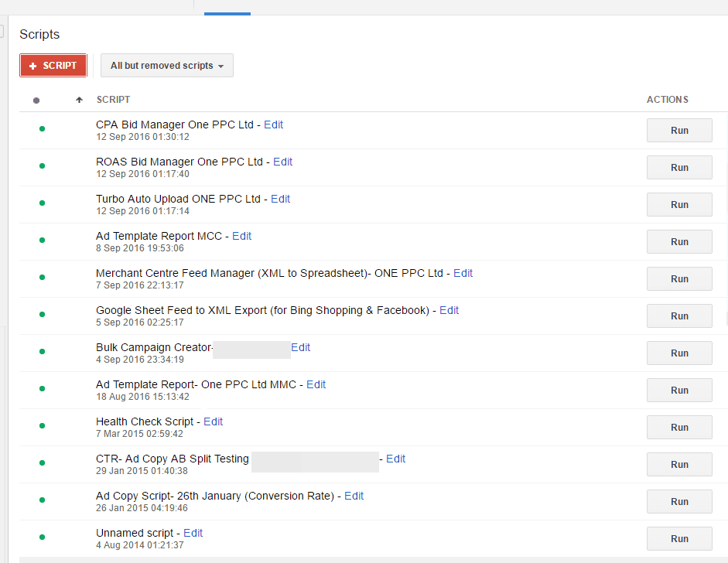Click the green status dot beside Health Check Script
The width and height of the screenshot is (728, 563).
(x=42, y=425)
